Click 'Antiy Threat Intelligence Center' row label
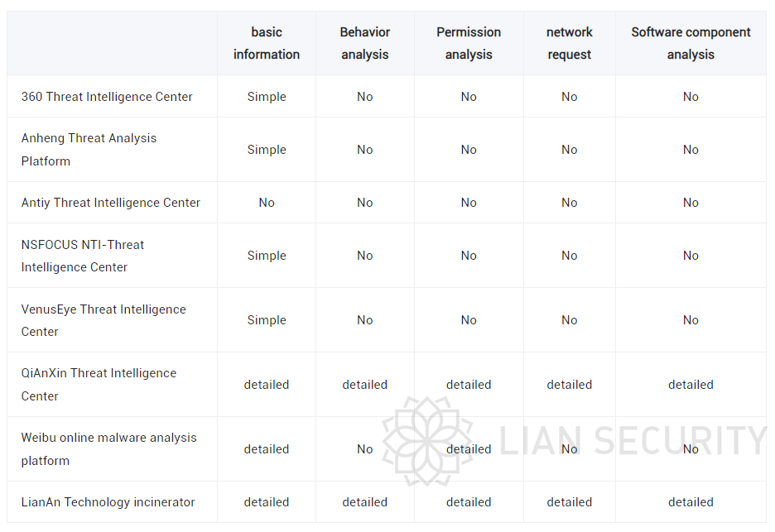Viewport: 775px width, 532px height. tap(111, 203)
